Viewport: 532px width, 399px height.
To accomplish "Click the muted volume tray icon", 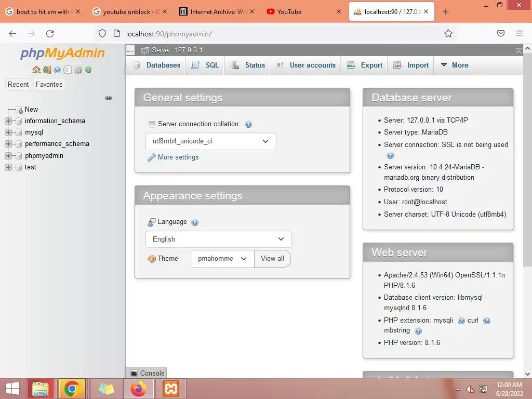I will point(470,389).
